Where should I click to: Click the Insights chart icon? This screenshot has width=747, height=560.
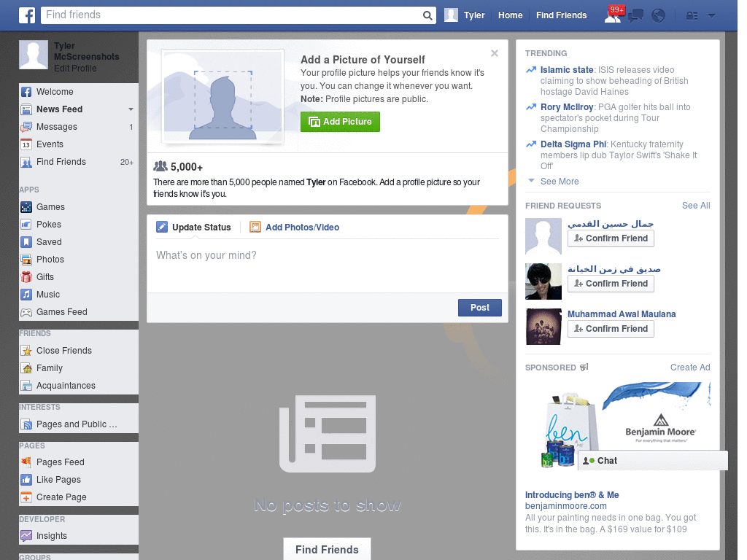click(26, 536)
